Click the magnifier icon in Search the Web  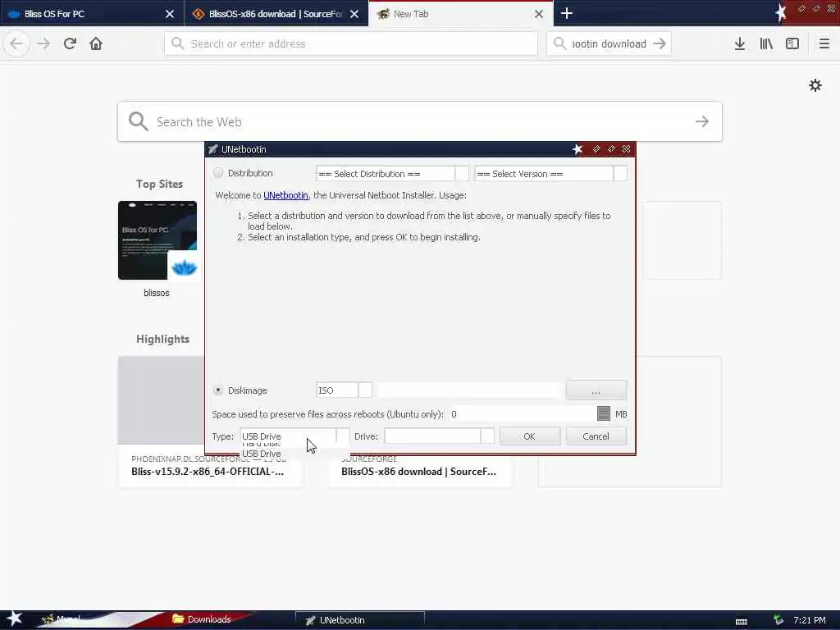point(138,121)
